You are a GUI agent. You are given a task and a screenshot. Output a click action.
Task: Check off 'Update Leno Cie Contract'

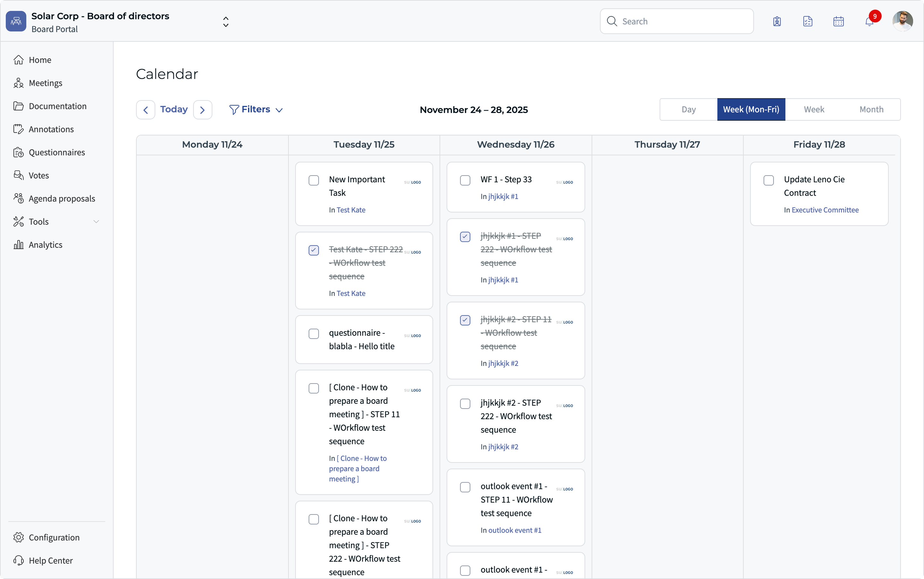tap(768, 180)
